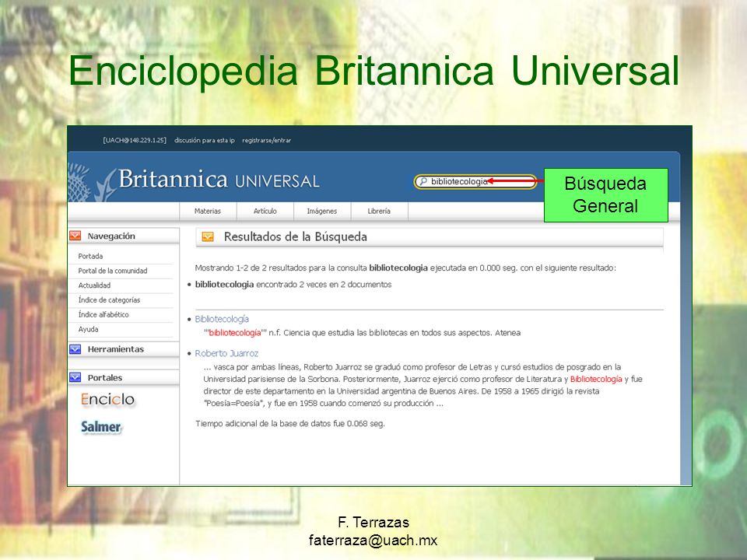The height and width of the screenshot is (560, 747).
Task: Open the Imágenes tab
Action: 322,211
